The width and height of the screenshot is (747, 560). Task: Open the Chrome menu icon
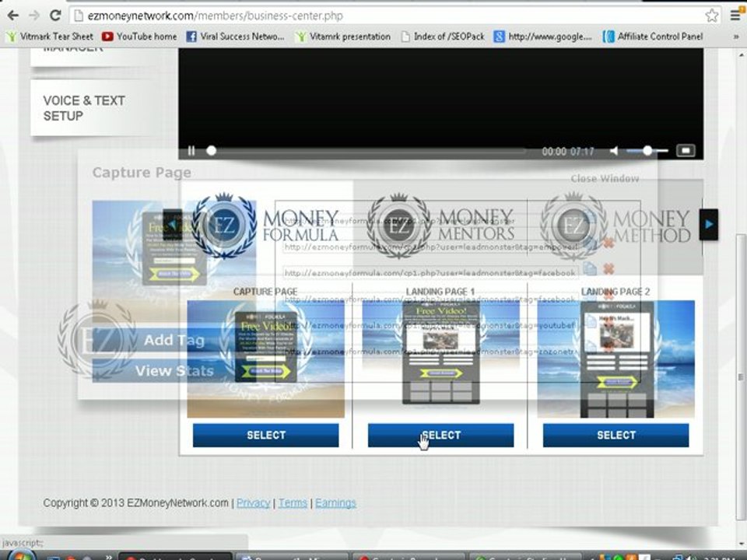tap(735, 16)
